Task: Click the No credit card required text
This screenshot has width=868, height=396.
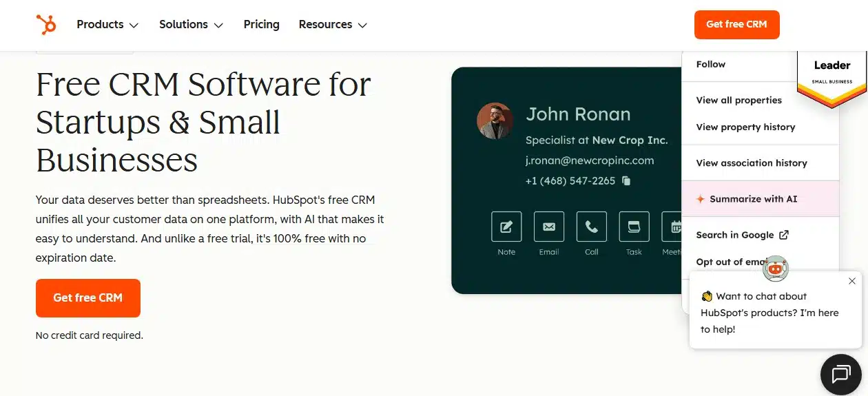Action: (90, 335)
